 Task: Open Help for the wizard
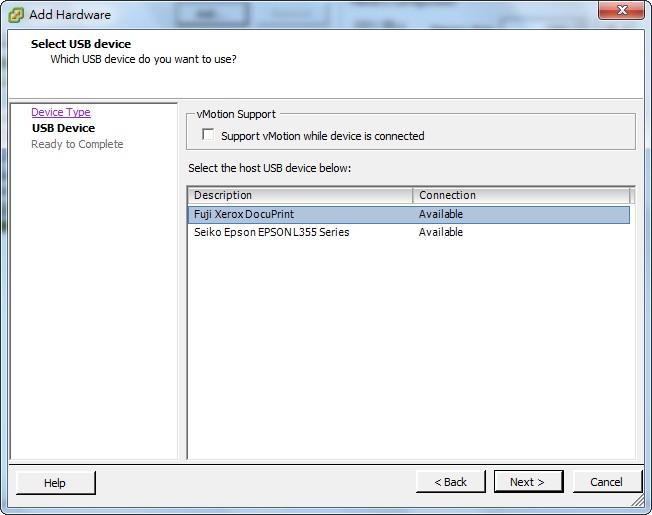coord(55,483)
